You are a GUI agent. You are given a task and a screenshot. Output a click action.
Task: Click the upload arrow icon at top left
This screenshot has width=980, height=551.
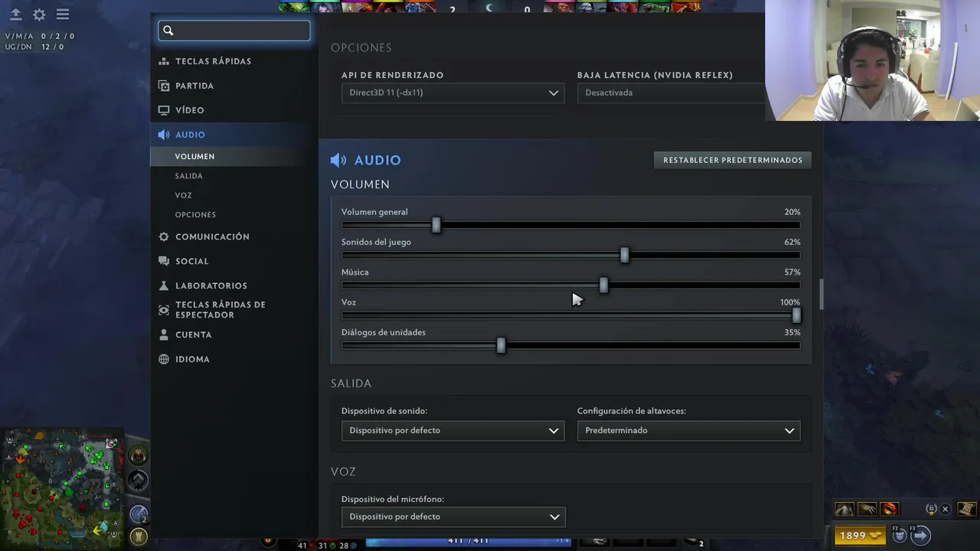coord(15,15)
